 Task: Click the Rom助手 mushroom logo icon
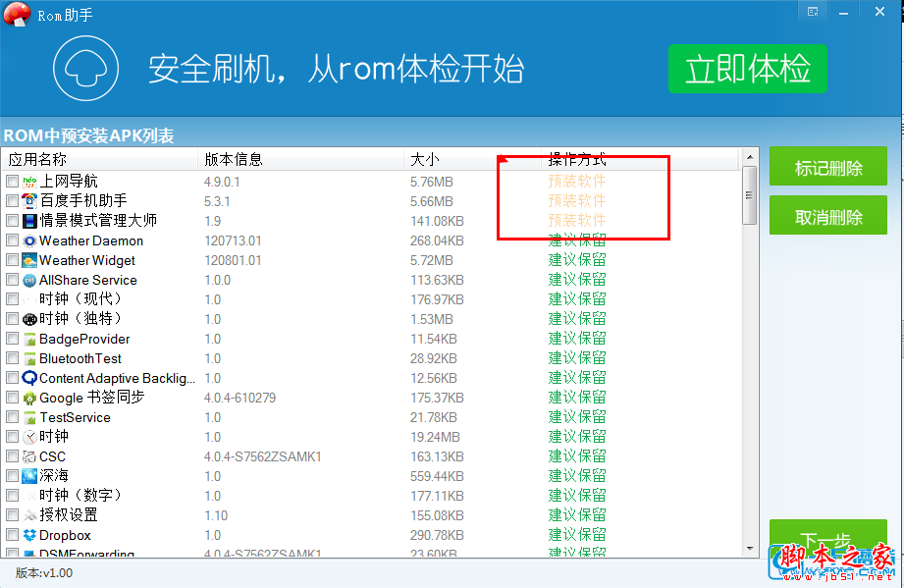coord(17,14)
